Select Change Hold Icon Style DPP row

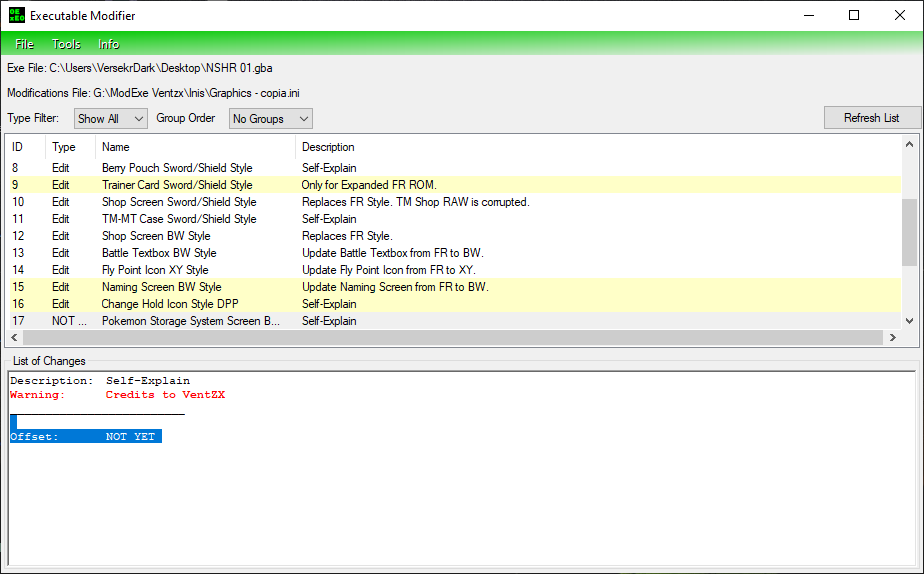point(172,304)
